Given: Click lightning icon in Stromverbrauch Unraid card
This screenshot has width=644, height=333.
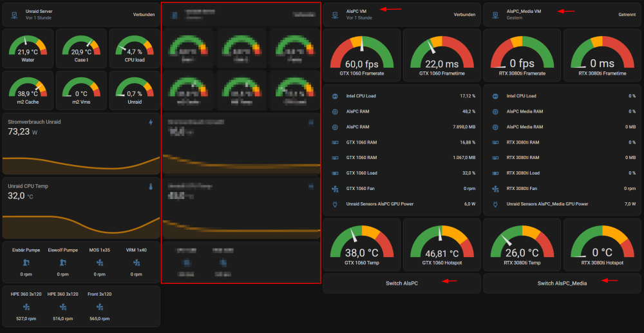Looking at the screenshot, I should pos(151,122).
